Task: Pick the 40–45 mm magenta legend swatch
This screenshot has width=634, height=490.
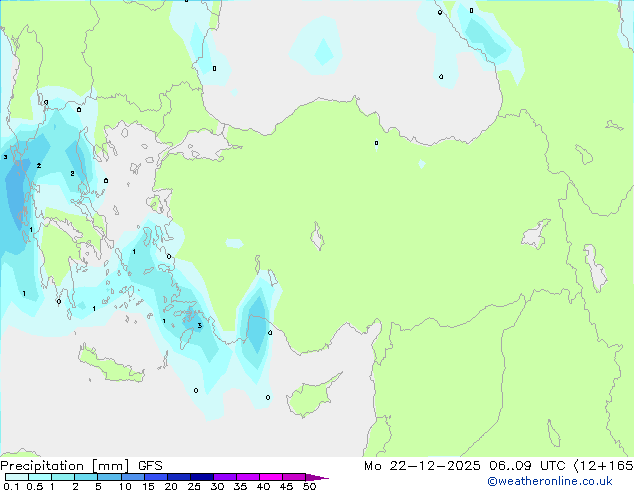Action: tap(271, 477)
